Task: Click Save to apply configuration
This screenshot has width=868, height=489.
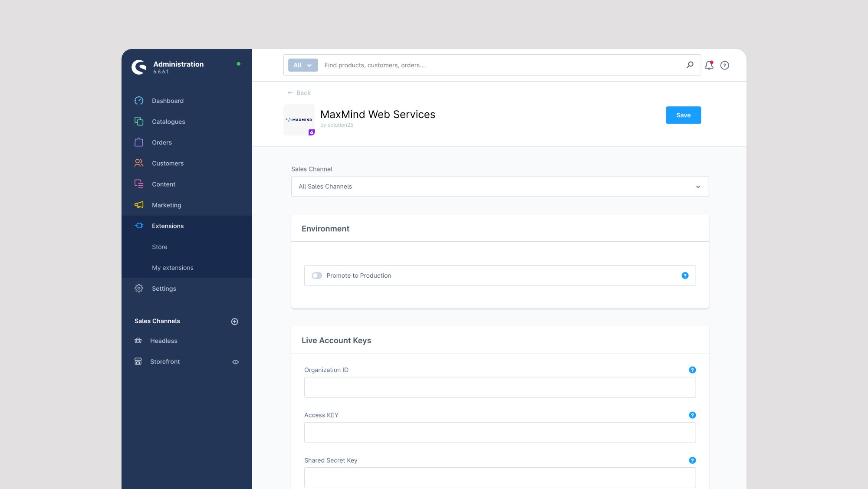Action: click(x=683, y=115)
